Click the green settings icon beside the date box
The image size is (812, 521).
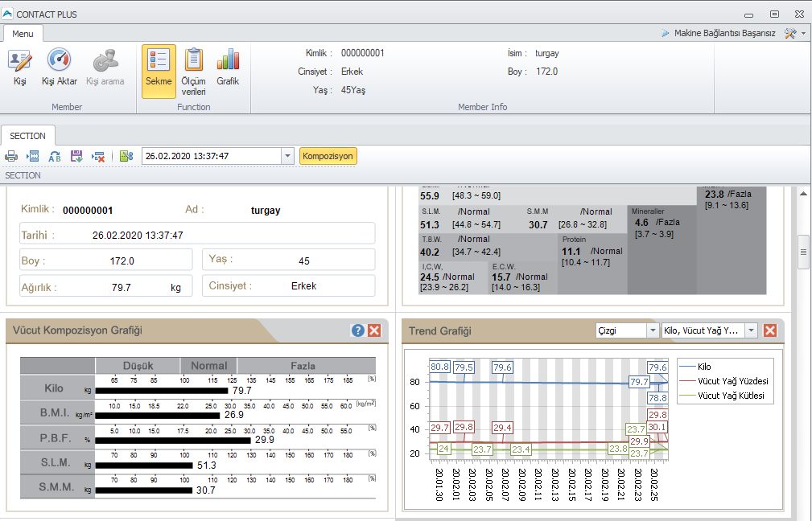point(126,156)
